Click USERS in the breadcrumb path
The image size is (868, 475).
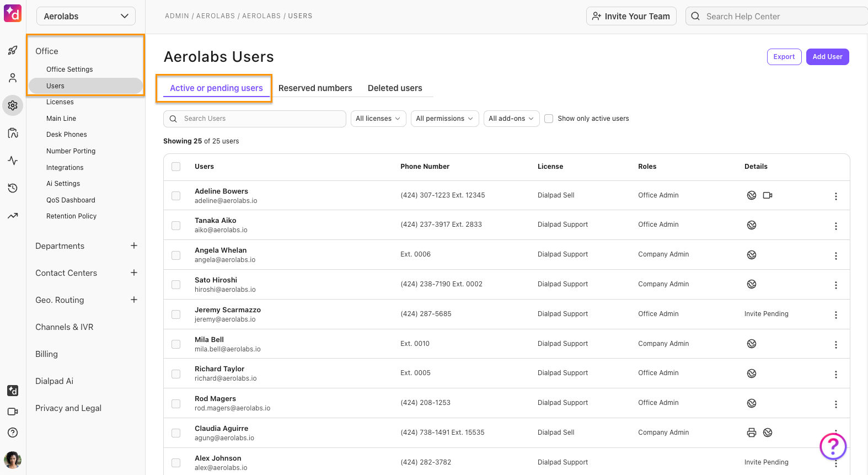coord(300,16)
